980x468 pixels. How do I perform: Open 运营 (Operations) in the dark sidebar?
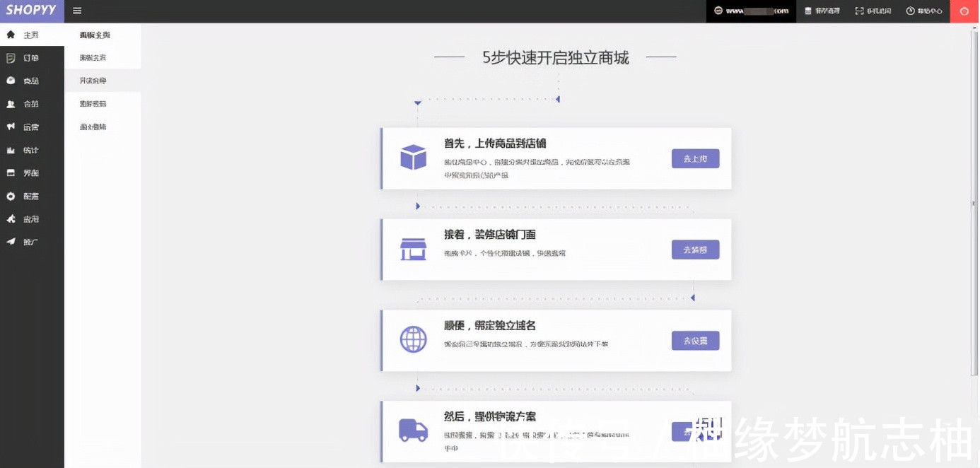point(32,127)
